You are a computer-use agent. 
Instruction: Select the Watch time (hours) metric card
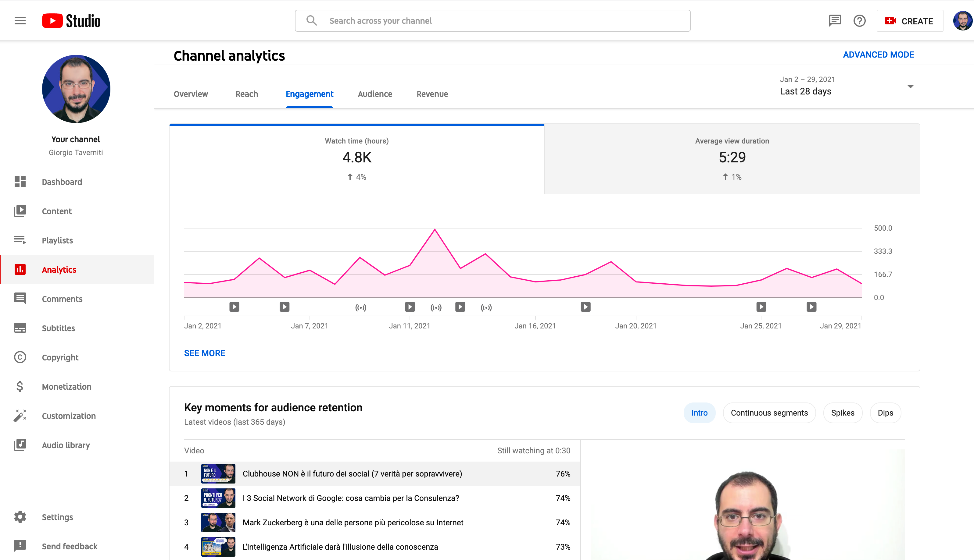(357, 159)
